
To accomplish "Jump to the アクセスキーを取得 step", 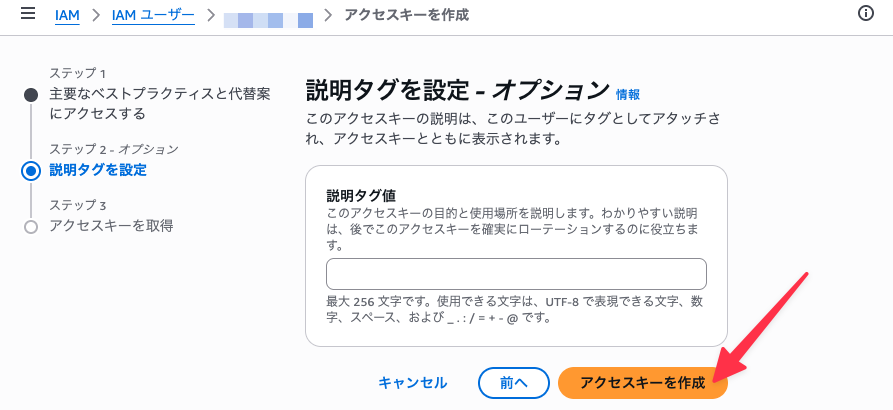I will [x=111, y=226].
